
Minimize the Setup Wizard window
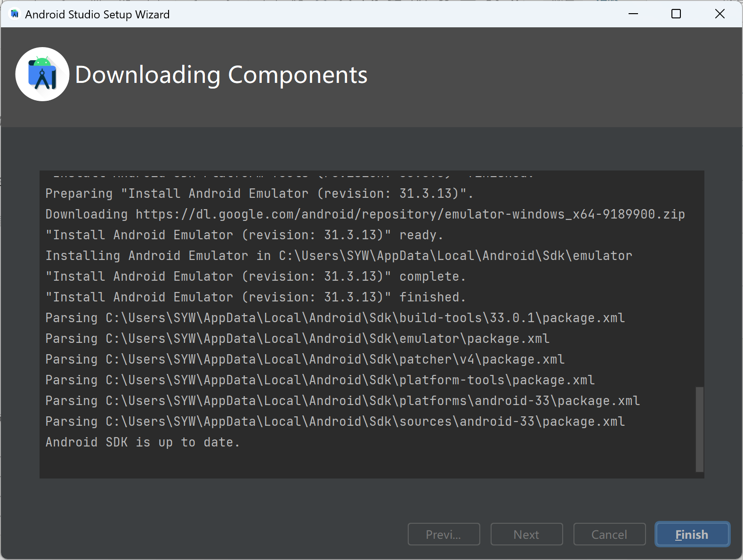coord(633,14)
